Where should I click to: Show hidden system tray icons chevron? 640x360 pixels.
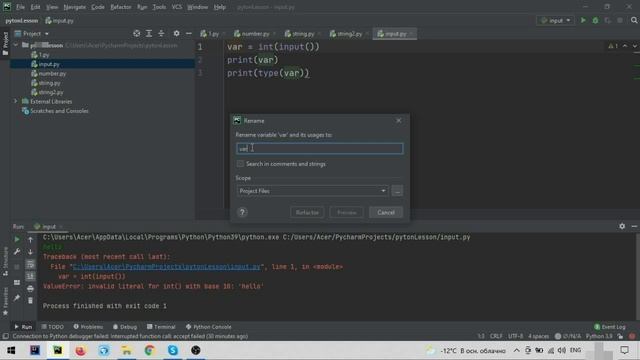click(x=516, y=350)
